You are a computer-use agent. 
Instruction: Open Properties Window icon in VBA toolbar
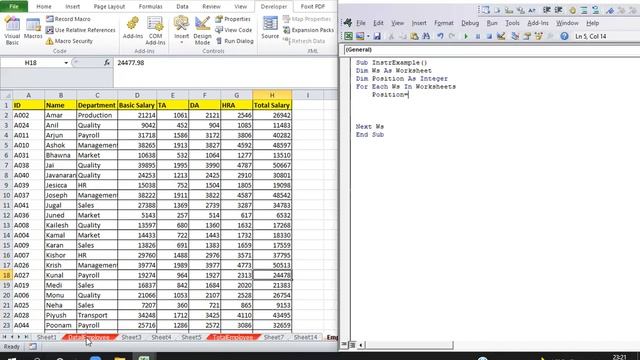(527, 36)
